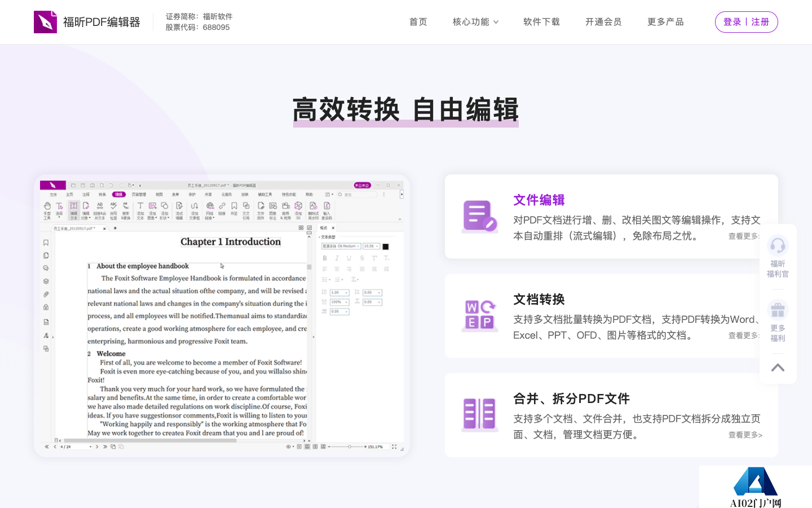Open the 开通会员 page

pos(603,22)
